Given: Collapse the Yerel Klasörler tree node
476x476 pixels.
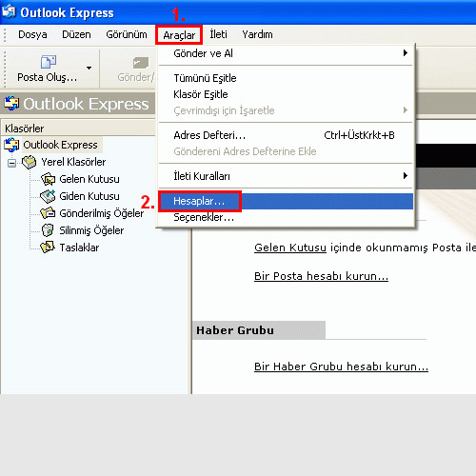Looking at the screenshot, I should pyautogui.click(x=12, y=163).
